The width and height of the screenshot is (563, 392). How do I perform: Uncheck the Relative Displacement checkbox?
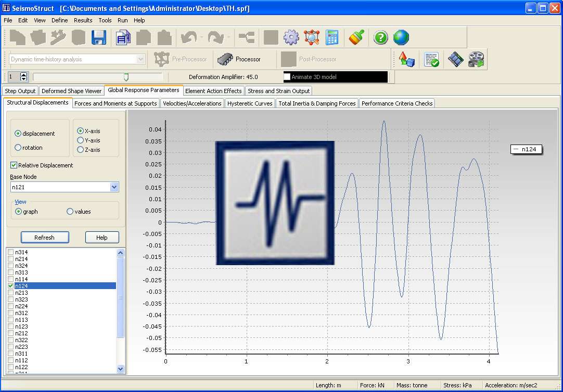(14, 165)
